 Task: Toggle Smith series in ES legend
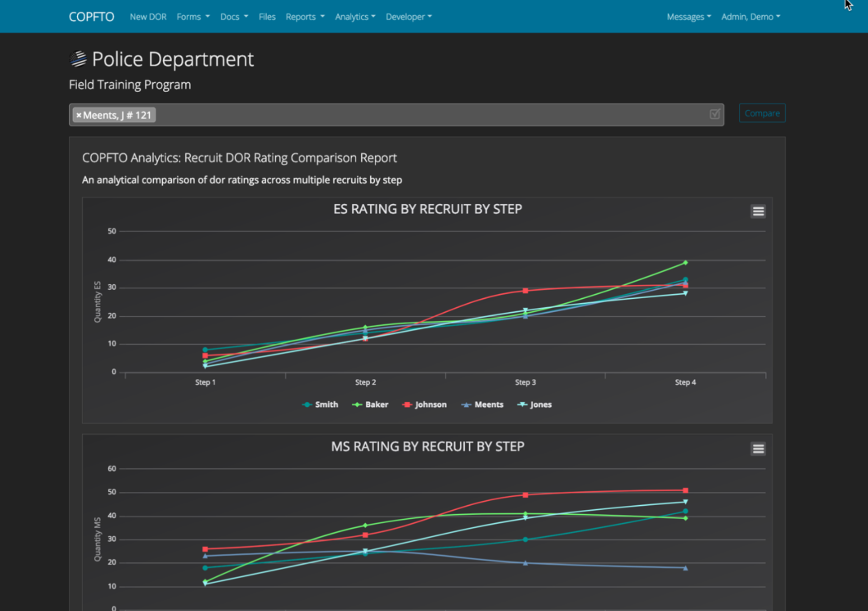click(320, 404)
